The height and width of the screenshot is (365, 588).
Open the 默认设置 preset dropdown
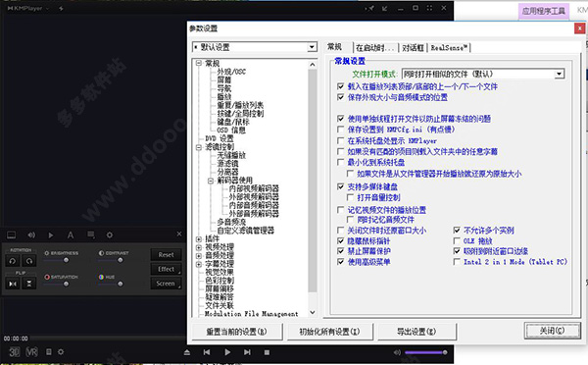312,47
